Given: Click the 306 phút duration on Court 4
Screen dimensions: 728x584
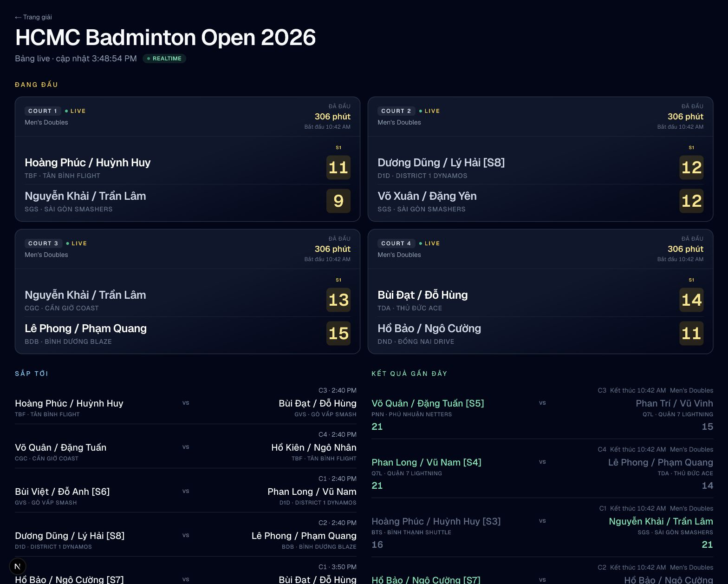Looking at the screenshot, I should coord(685,249).
